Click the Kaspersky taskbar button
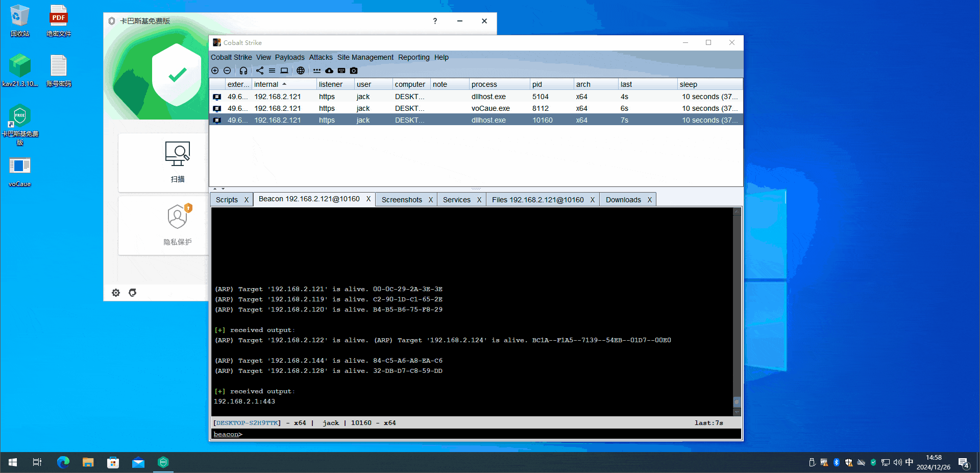Screen dimensions: 980x473 (163, 462)
